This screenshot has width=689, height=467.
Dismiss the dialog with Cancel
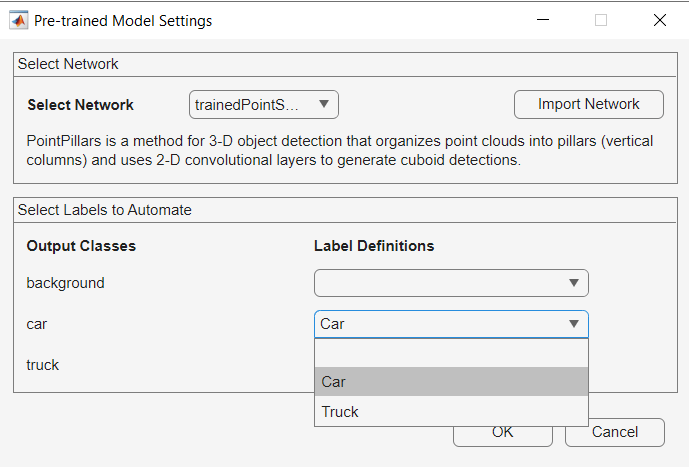click(614, 432)
